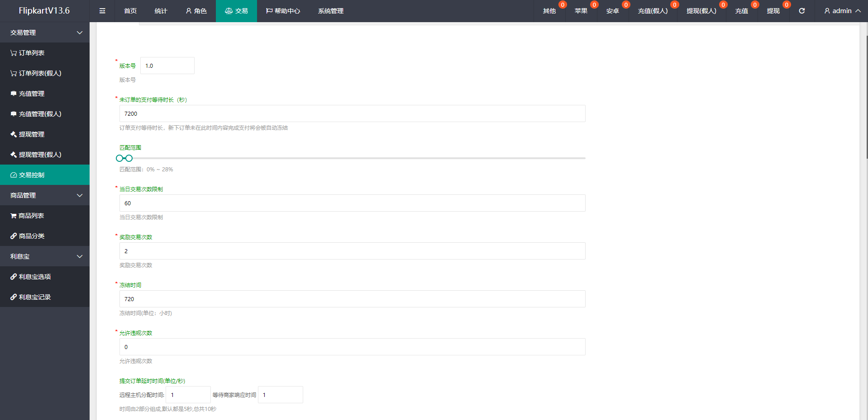Click the page vertical scrollbar
868x420 pixels.
click(867, 97)
